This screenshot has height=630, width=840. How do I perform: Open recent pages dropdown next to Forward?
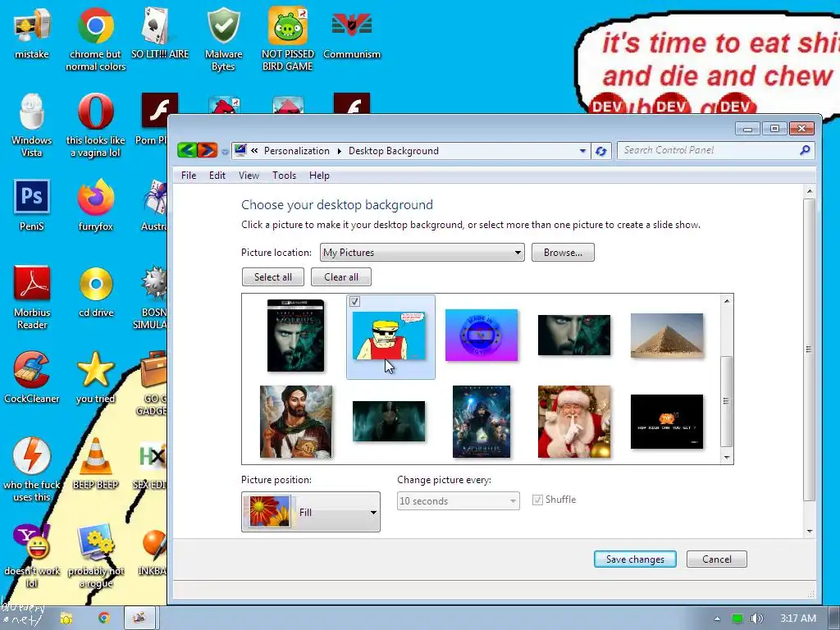point(225,152)
